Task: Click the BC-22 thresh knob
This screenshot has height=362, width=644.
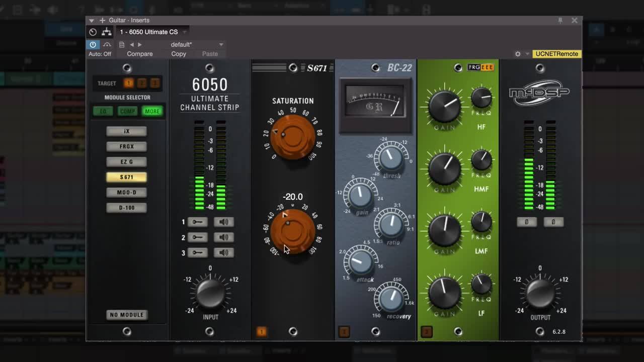Action: click(391, 158)
